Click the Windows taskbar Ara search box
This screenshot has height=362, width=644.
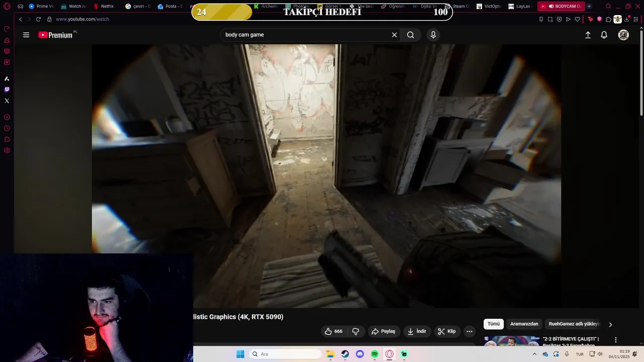[x=285, y=354]
